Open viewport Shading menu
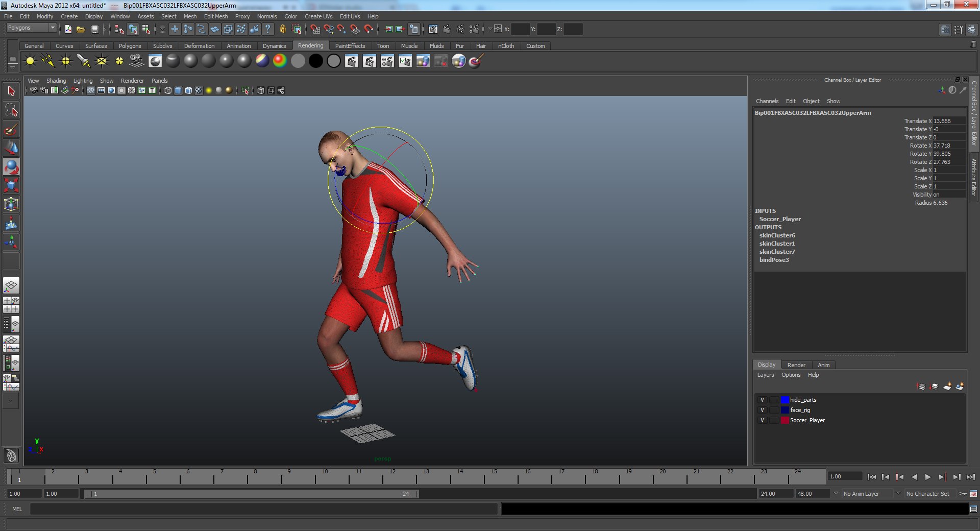 point(56,81)
